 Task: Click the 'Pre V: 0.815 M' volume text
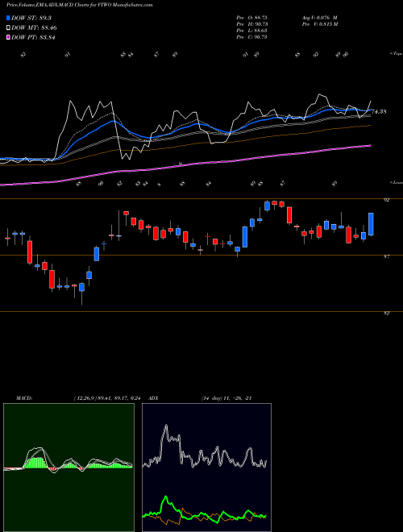click(319, 24)
